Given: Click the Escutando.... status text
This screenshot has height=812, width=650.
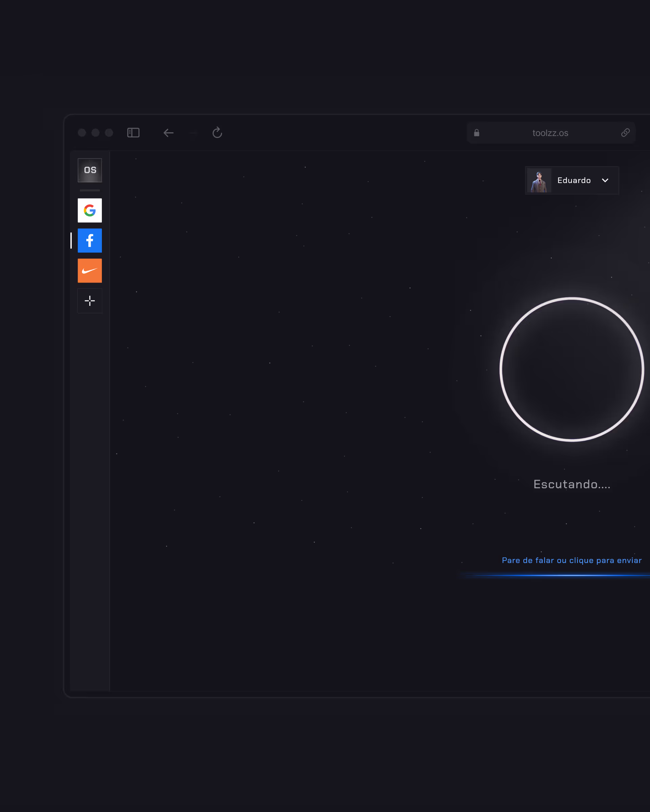Looking at the screenshot, I should click(571, 484).
